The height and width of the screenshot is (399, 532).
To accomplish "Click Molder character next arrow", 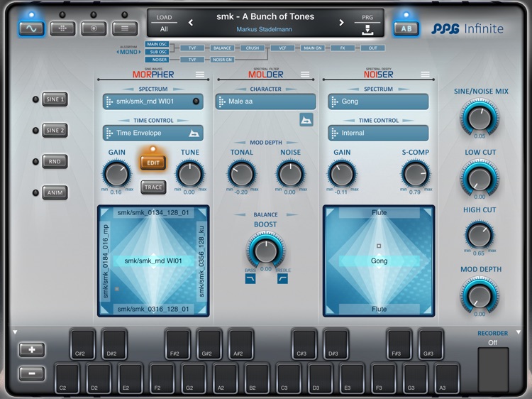I will coord(292,89).
